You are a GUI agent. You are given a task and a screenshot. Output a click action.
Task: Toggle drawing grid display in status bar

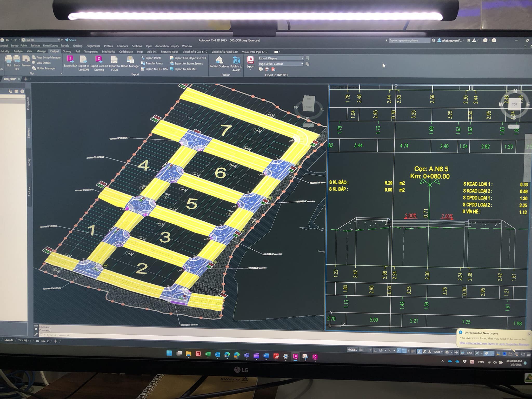[x=361, y=350]
